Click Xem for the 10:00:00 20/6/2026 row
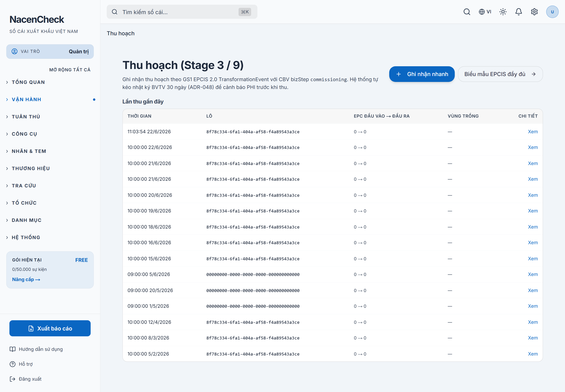Viewport: 565px width, 392px height. tap(533, 195)
